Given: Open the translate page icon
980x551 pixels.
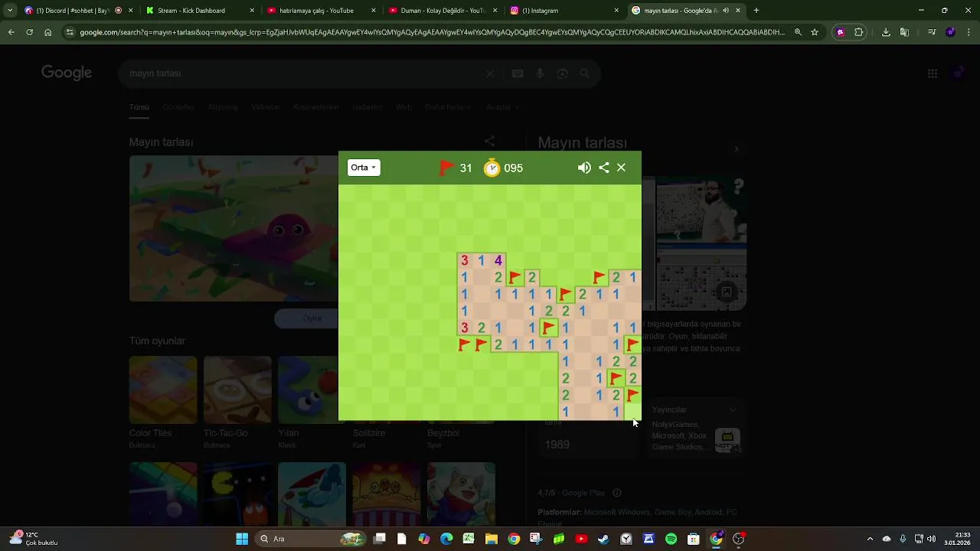Looking at the screenshot, I should pos(904,32).
